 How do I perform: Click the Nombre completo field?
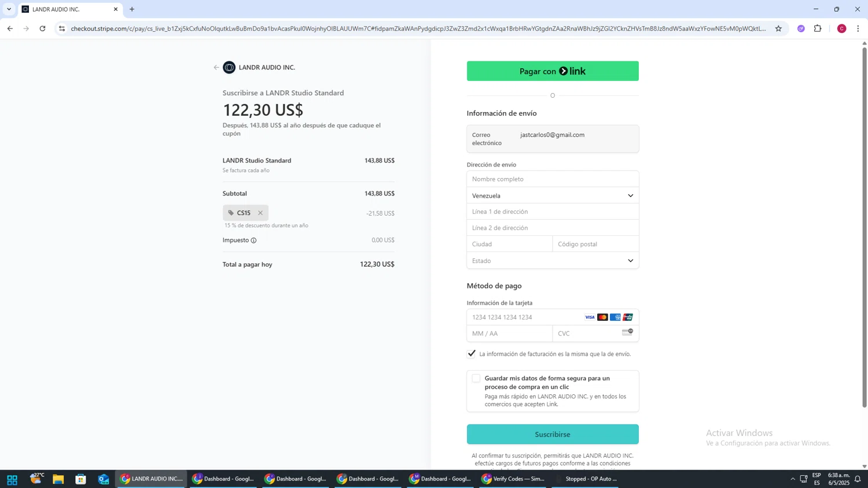click(x=553, y=179)
